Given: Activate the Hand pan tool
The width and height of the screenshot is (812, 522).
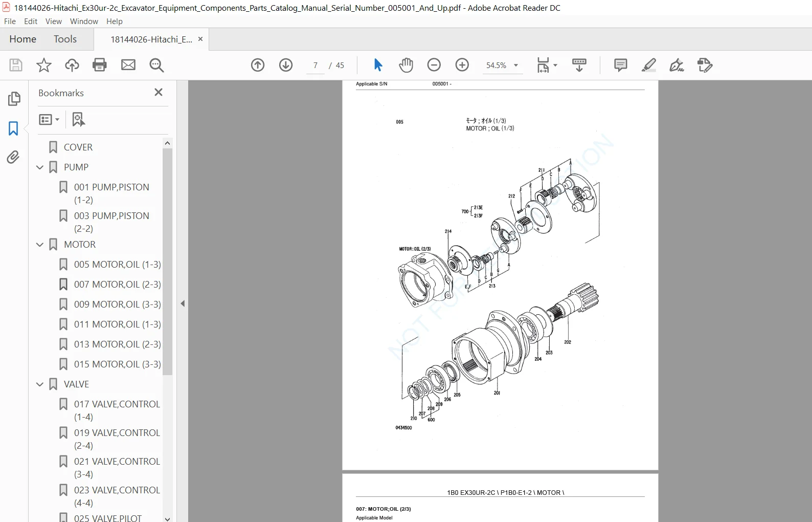Looking at the screenshot, I should point(406,65).
